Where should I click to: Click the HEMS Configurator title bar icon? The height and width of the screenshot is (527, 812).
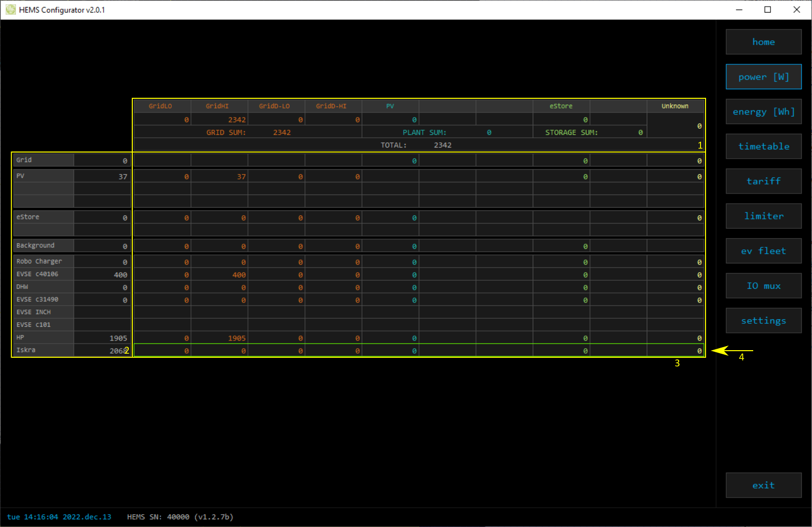coord(11,10)
